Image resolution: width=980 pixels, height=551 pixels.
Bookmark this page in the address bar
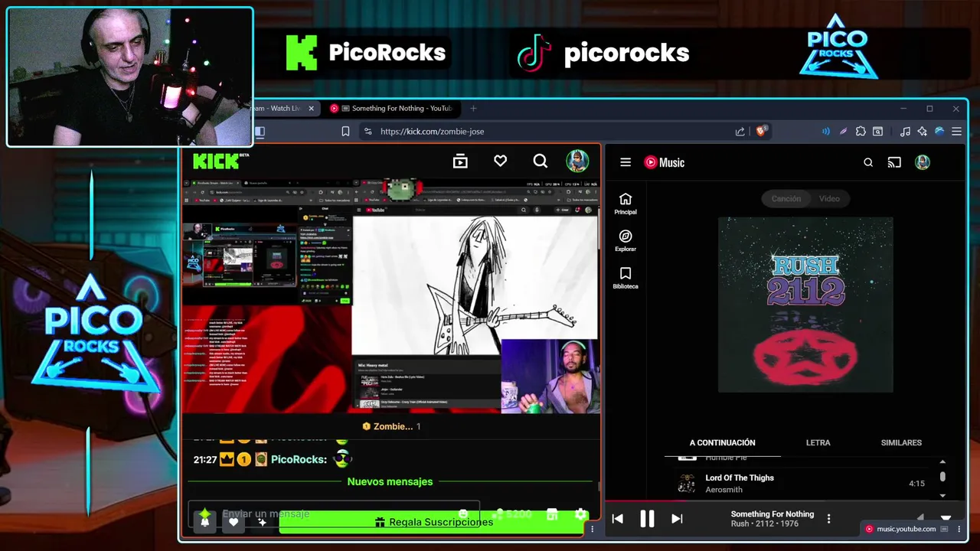pyautogui.click(x=345, y=132)
